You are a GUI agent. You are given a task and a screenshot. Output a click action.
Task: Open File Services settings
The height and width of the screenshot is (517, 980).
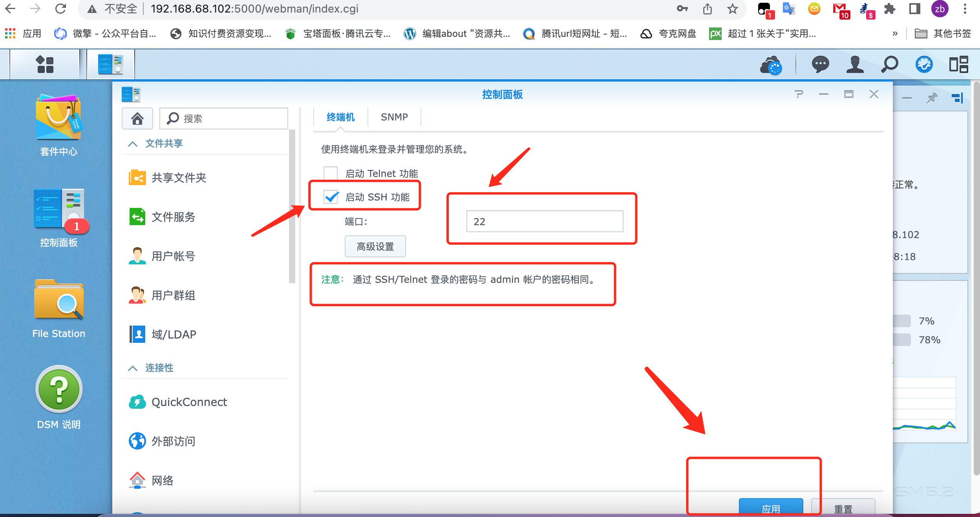click(163, 217)
